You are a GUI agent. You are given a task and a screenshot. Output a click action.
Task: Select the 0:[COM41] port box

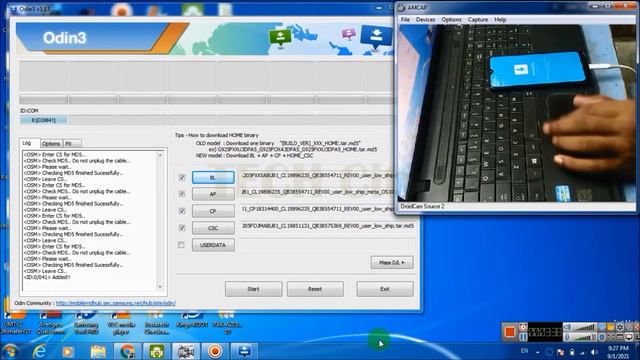pyautogui.click(x=44, y=120)
